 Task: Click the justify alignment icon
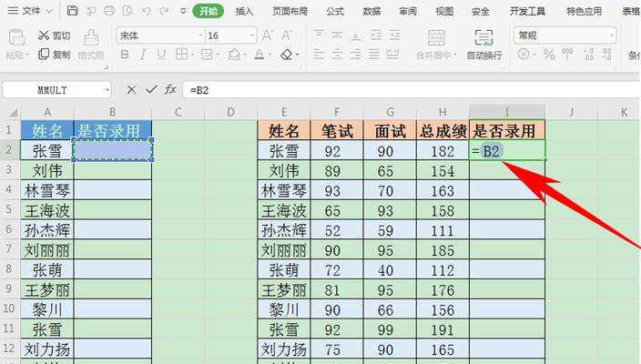pos(373,54)
